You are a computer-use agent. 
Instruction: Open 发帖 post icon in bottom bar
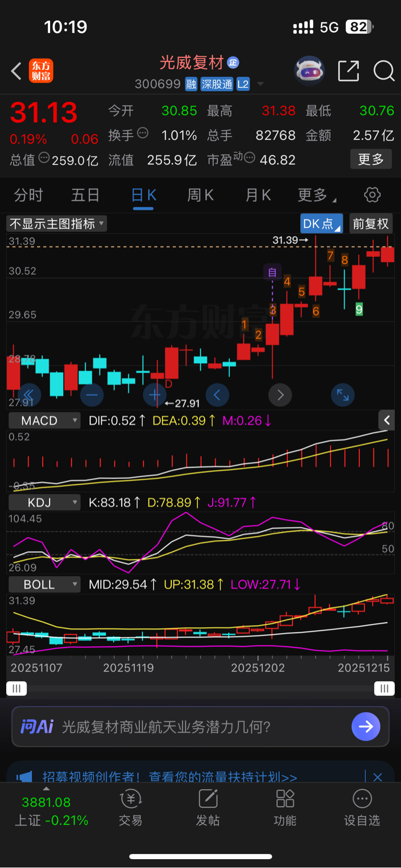tap(208, 808)
